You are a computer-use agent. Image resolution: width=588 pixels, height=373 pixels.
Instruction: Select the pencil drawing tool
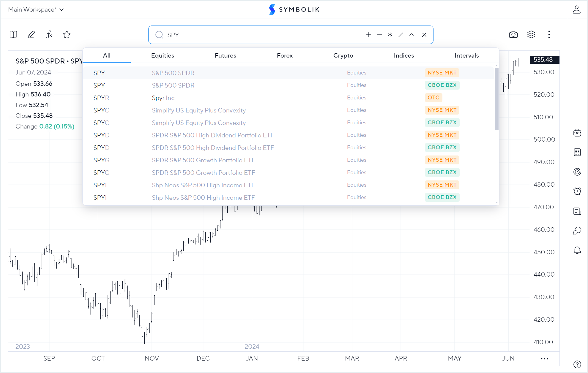pyautogui.click(x=31, y=35)
